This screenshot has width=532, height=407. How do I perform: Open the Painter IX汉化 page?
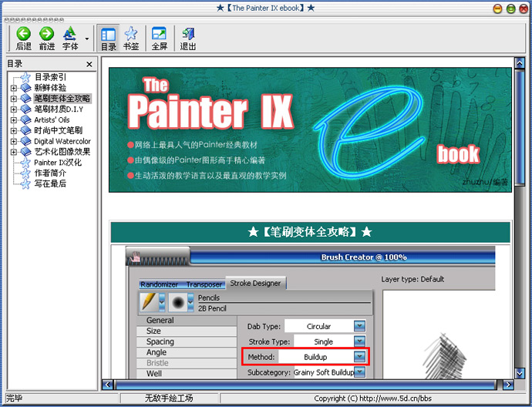tap(58, 163)
